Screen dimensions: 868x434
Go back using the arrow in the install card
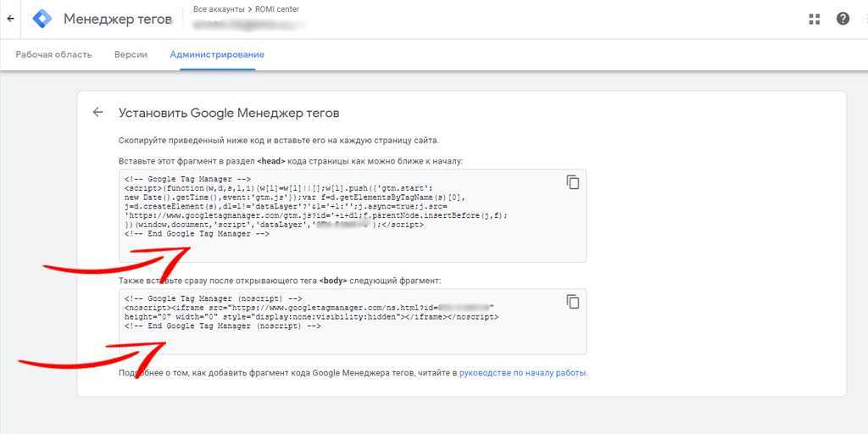tap(98, 112)
